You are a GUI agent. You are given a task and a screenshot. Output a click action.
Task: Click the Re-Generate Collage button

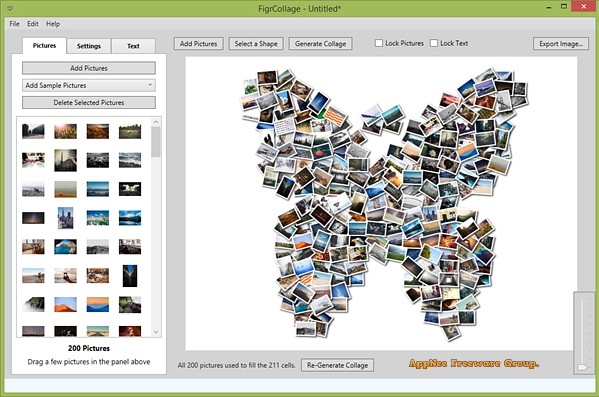pyautogui.click(x=337, y=365)
